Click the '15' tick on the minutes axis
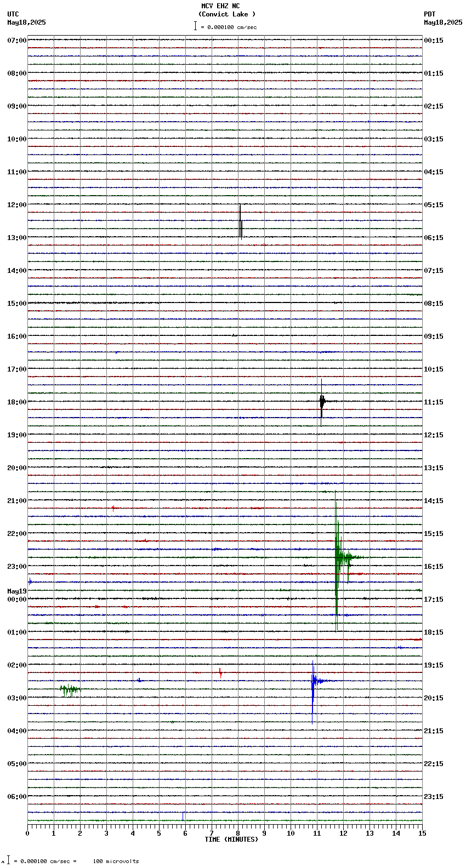This screenshot has width=466, height=868. click(x=422, y=833)
